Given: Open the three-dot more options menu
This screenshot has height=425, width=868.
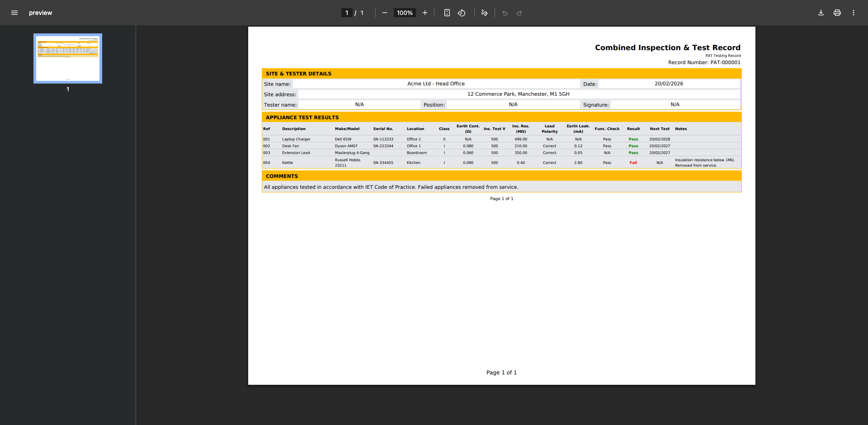Looking at the screenshot, I should click(854, 13).
